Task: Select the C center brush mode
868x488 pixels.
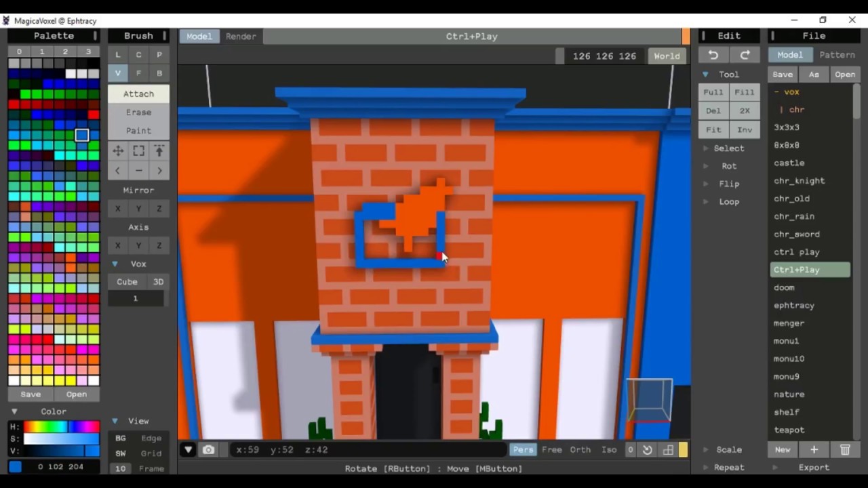Action: click(x=138, y=55)
